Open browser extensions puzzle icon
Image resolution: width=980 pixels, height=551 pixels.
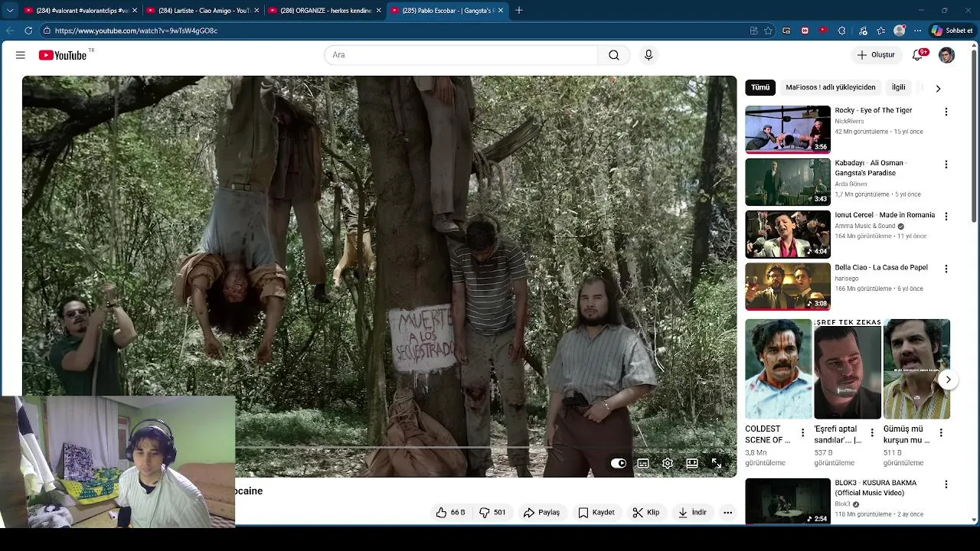[x=841, y=31]
